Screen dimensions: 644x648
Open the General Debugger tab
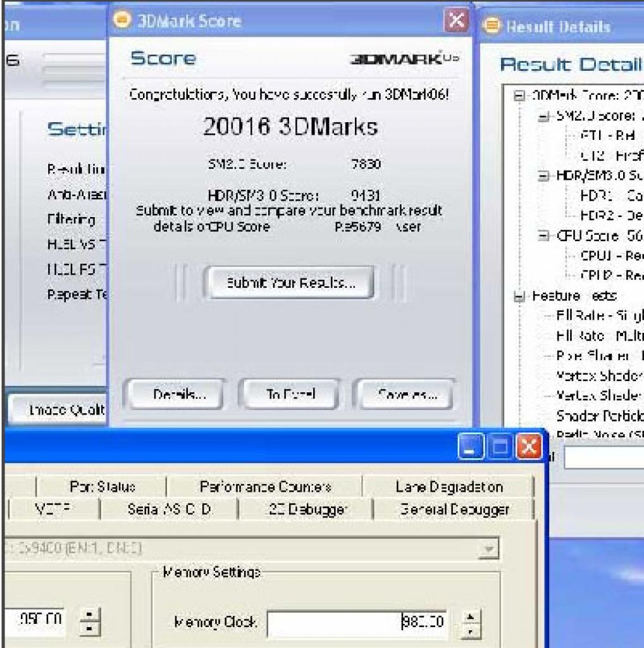[454, 509]
